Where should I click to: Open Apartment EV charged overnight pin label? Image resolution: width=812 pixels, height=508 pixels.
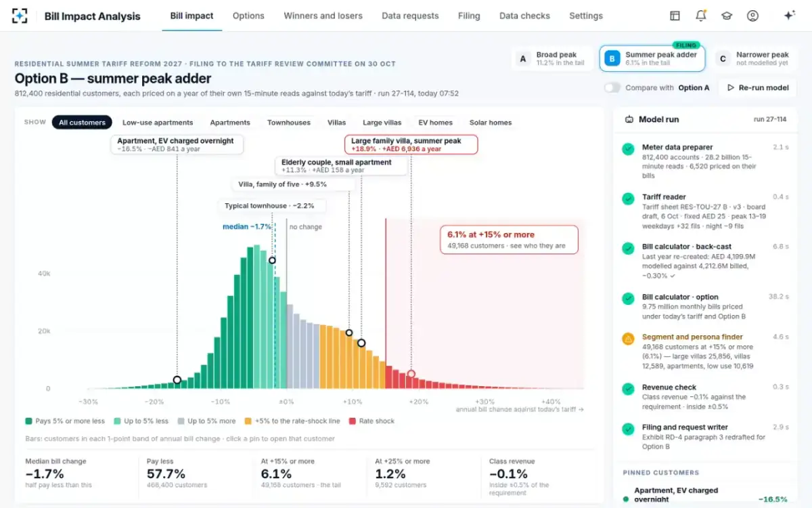point(177,145)
